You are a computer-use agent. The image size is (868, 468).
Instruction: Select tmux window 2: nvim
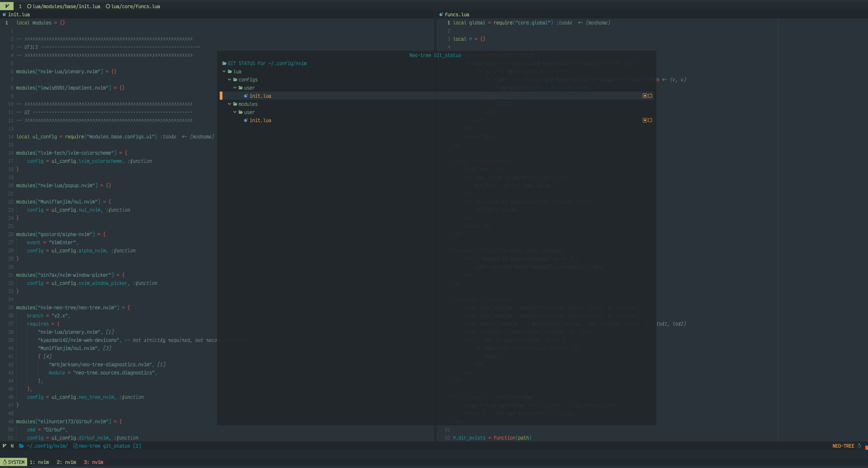click(66, 462)
